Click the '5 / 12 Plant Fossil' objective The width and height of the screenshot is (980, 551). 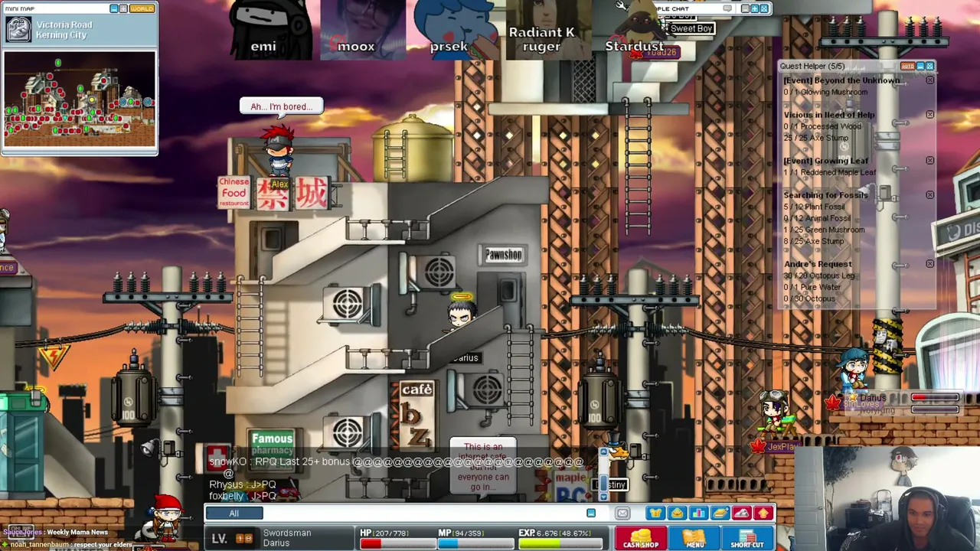[x=814, y=207]
